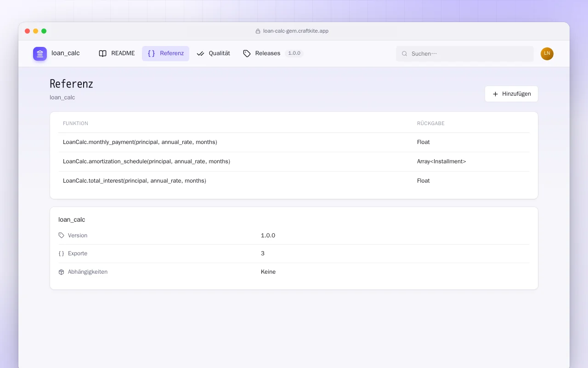Click Float return of total_interest

(x=424, y=181)
